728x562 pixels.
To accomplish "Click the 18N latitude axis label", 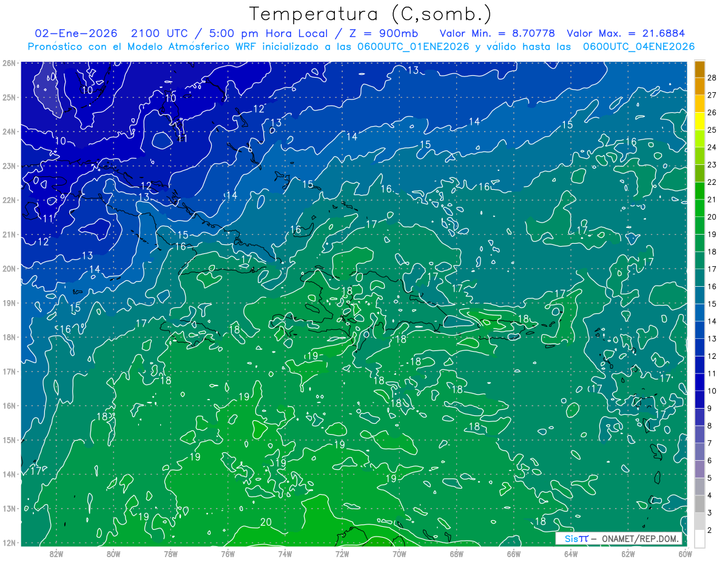I will [x=9, y=337].
